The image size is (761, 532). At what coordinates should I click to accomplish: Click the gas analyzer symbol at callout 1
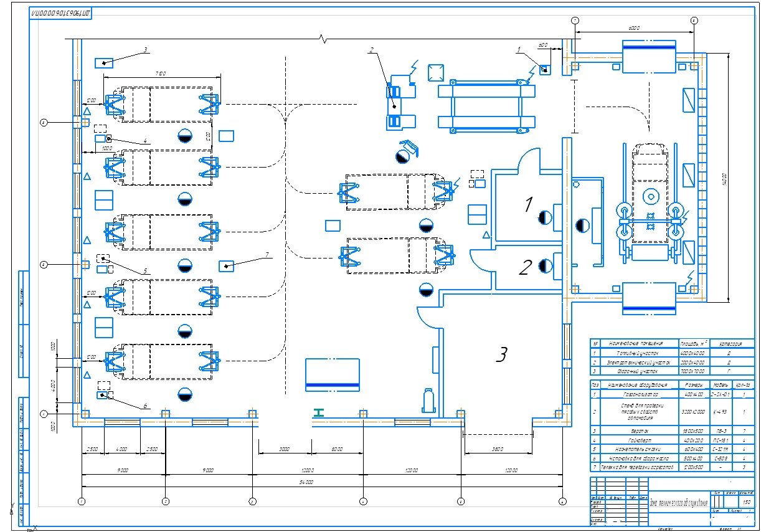[545, 70]
